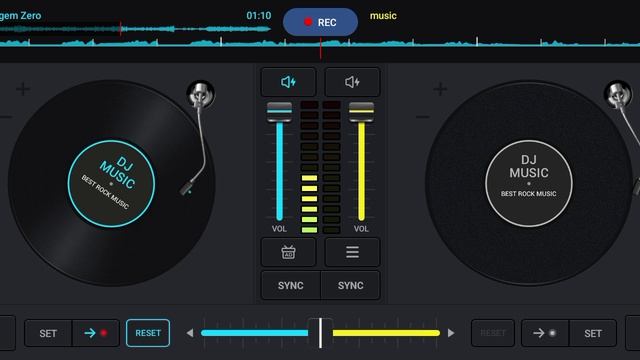Click the left deck cue arrow with red dot

96,333
